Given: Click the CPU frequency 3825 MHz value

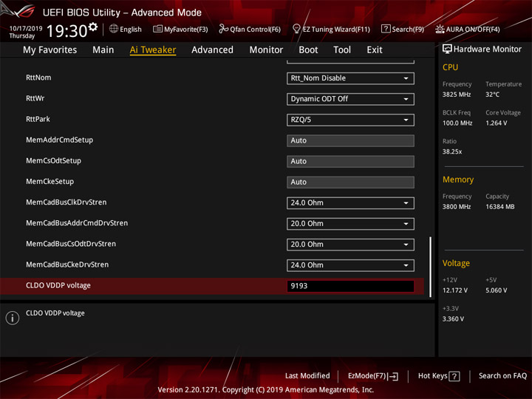Looking at the screenshot, I should [x=457, y=95].
